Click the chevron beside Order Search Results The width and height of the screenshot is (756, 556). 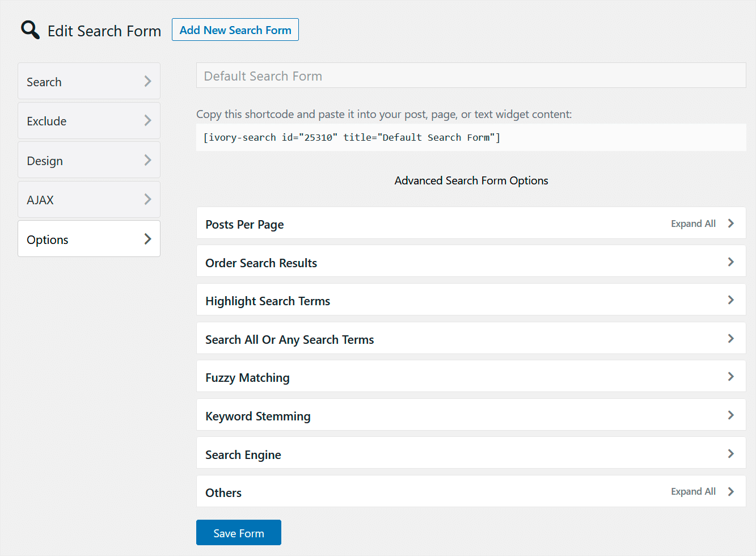pos(730,262)
